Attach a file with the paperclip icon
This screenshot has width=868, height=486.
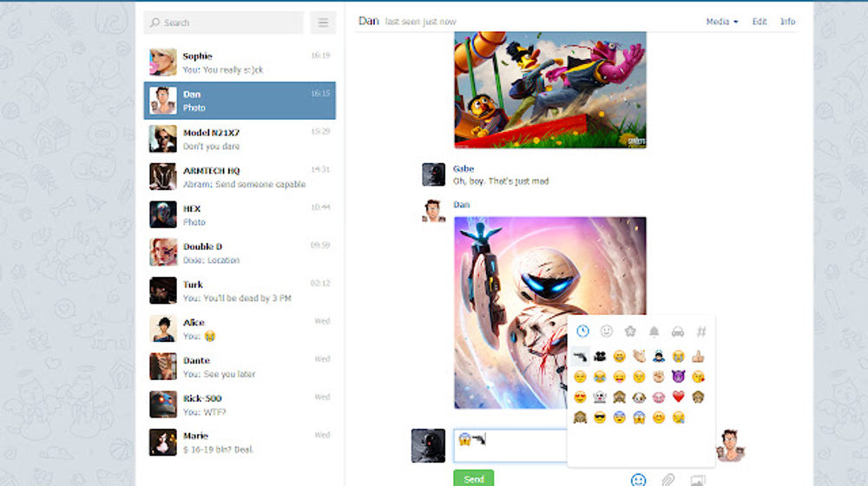click(x=668, y=479)
